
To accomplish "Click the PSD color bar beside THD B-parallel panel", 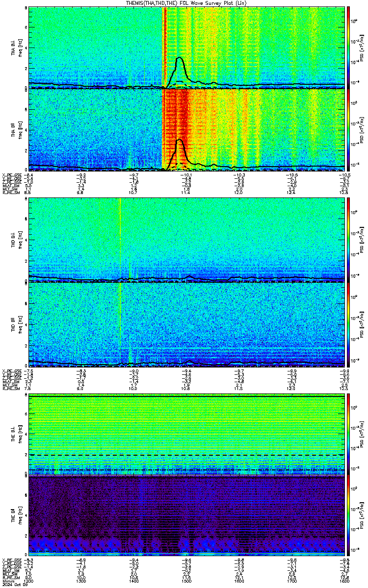I will 349,324.
